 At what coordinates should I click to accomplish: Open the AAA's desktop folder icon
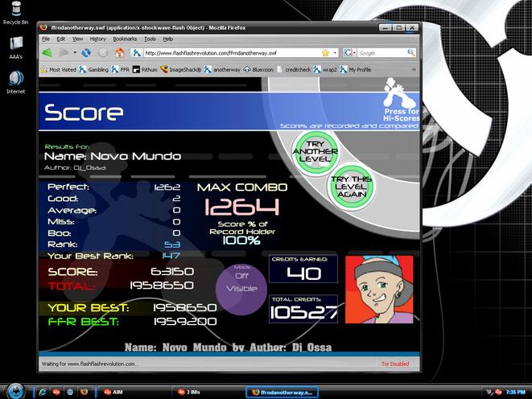tap(16, 47)
